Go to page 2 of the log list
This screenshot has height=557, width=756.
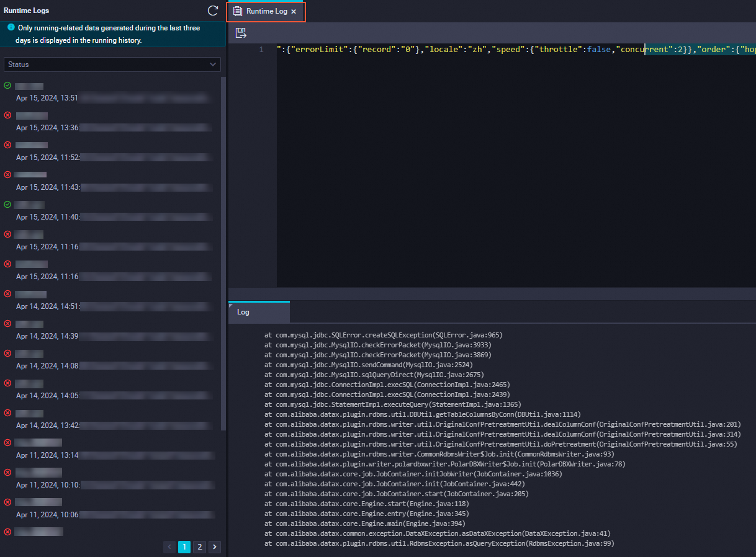click(x=199, y=546)
